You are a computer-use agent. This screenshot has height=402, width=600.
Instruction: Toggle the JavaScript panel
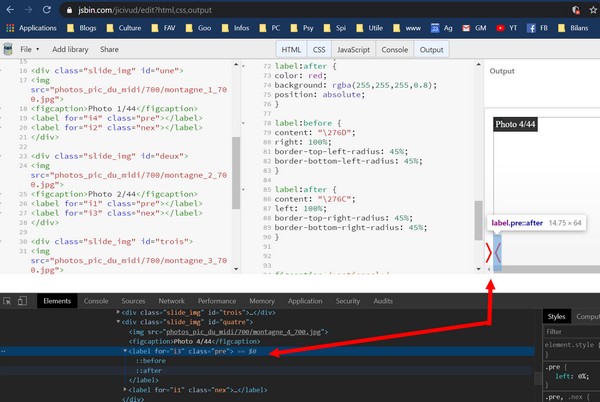click(353, 50)
